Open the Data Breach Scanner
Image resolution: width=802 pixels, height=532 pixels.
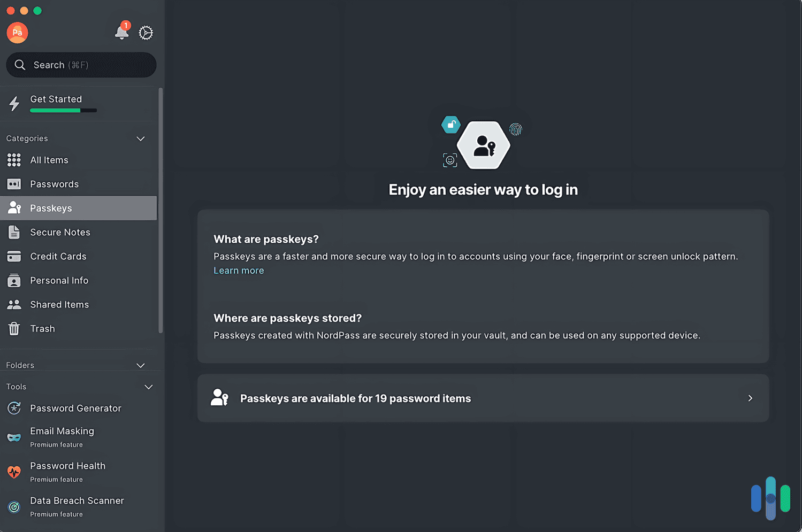coord(77,500)
